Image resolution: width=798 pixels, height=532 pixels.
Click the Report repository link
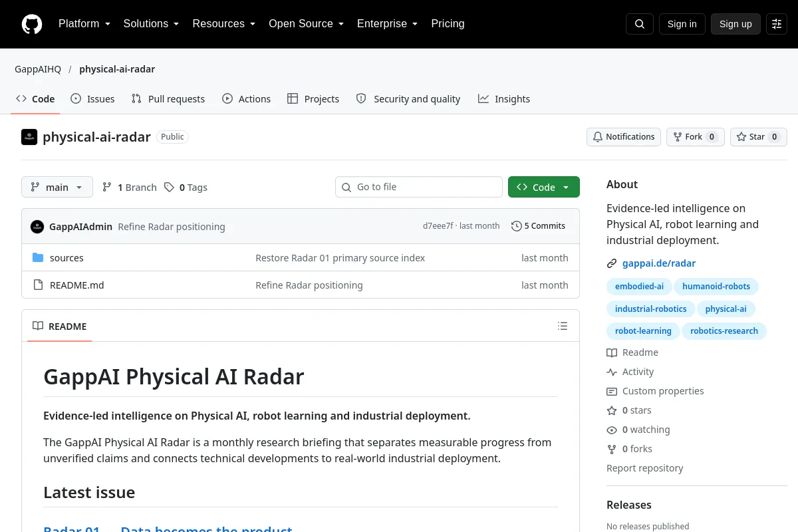pyautogui.click(x=644, y=468)
